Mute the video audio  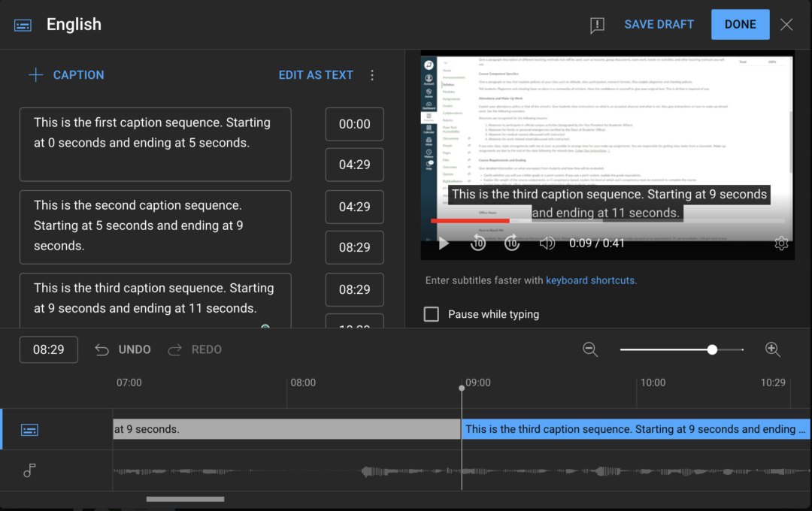[x=547, y=243]
